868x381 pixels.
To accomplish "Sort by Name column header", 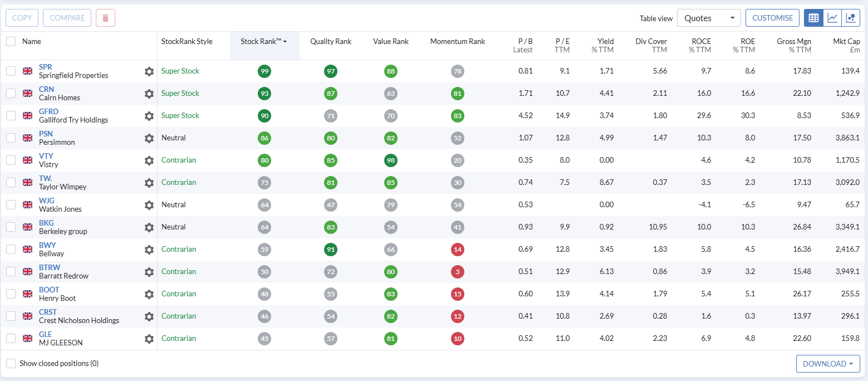I will (x=32, y=41).
